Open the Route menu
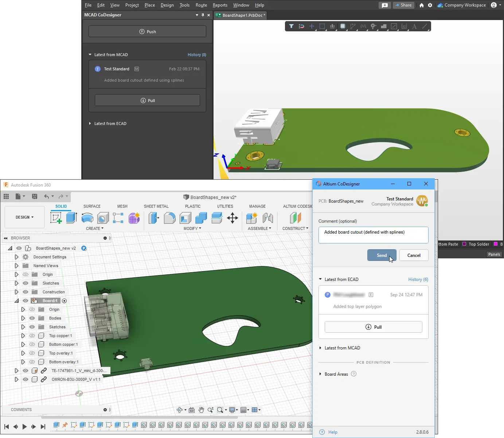Screen dimensions: 504x438 pyautogui.click(x=201, y=5)
